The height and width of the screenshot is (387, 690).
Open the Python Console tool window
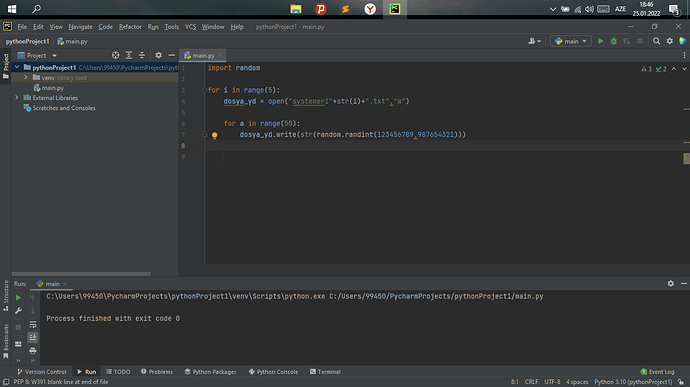pos(273,372)
